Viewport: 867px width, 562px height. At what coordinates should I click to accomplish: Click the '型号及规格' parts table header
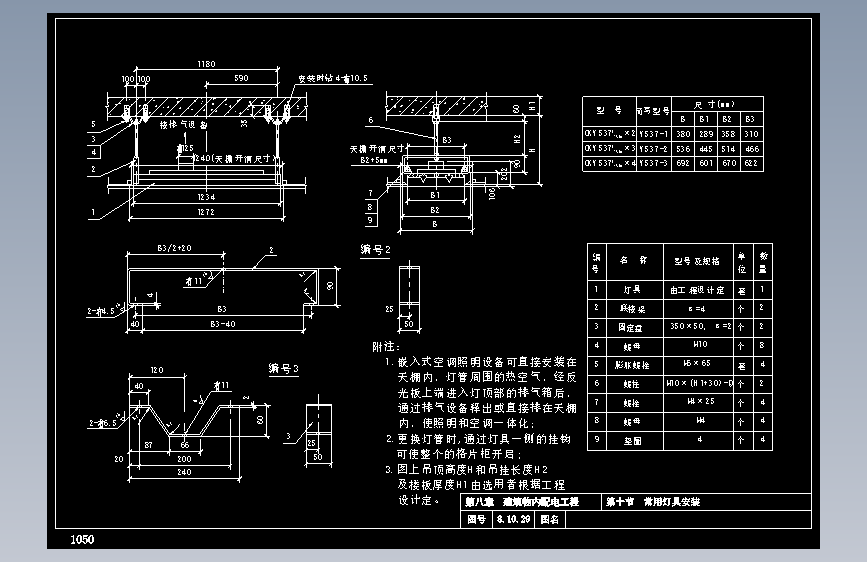click(697, 261)
